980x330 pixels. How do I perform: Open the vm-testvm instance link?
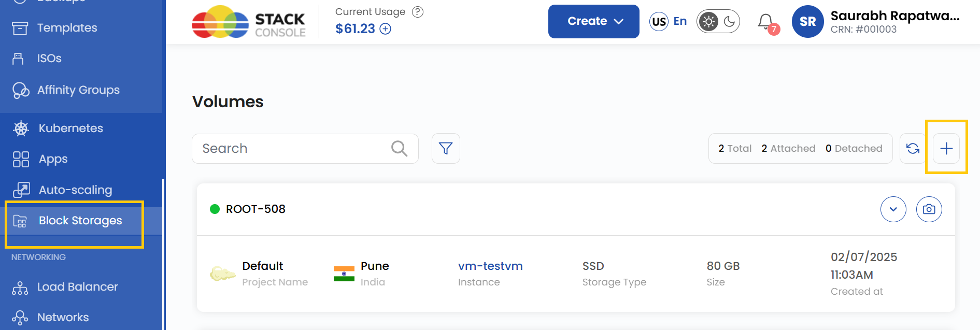point(490,266)
